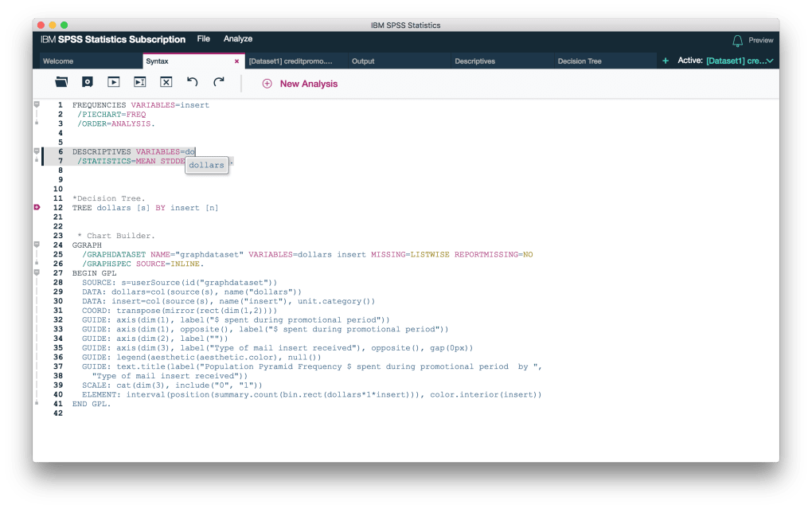Switch to the Output tab

(400, 61)
